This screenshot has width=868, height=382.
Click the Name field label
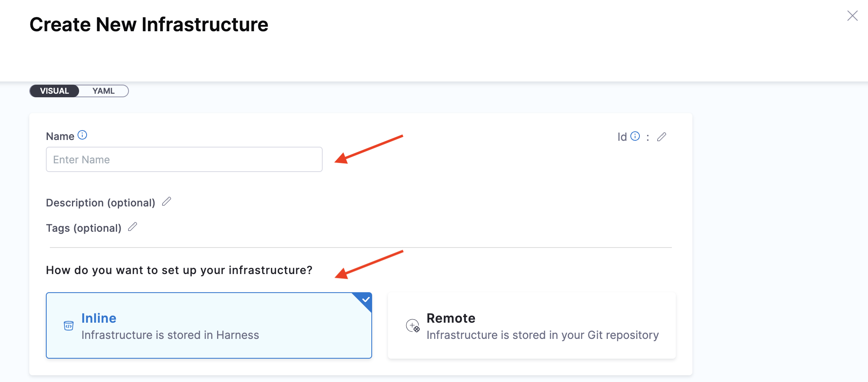[60, 136]
